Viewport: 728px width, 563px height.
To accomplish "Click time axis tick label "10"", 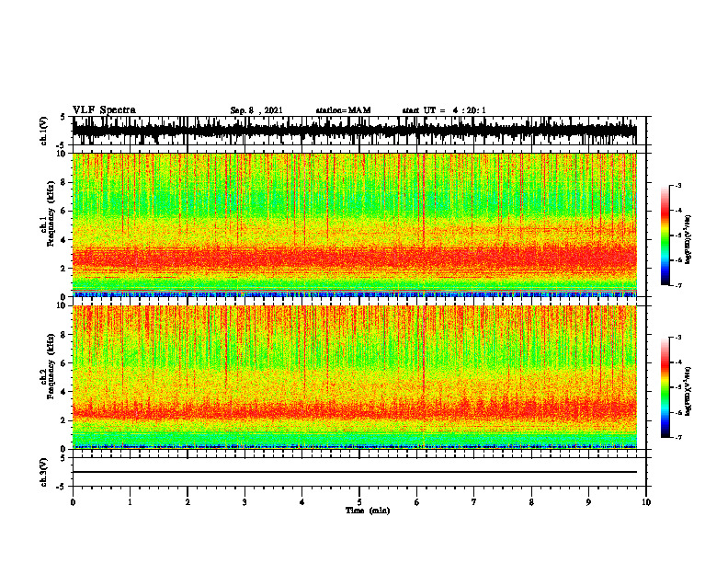I will pyautogui.click(x=646, y=502).
